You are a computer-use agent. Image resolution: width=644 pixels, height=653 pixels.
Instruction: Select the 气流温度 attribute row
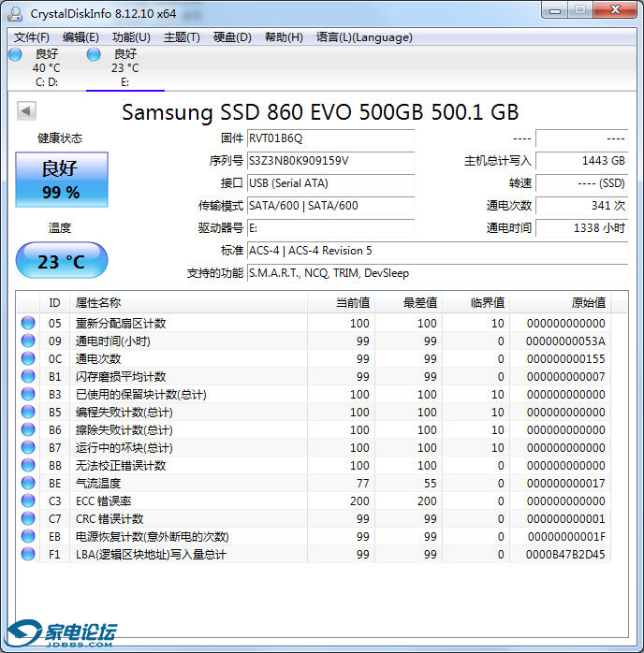click(315, 483)
